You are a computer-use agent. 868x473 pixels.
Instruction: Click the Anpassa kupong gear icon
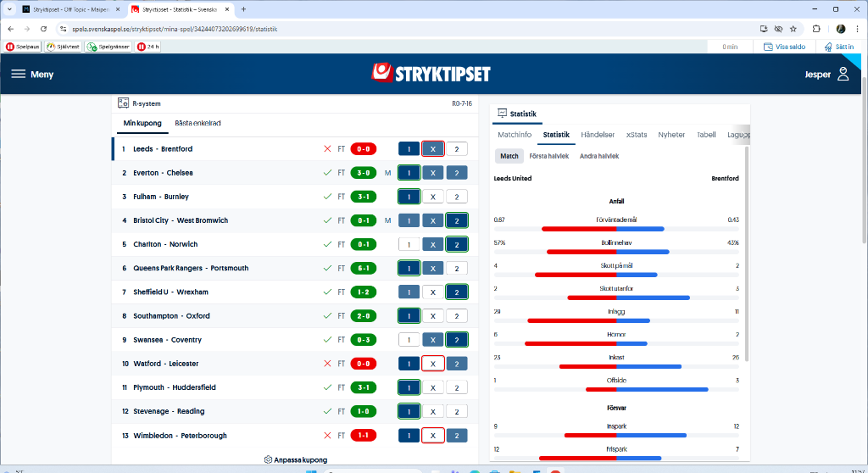click(x=269, y=459)
